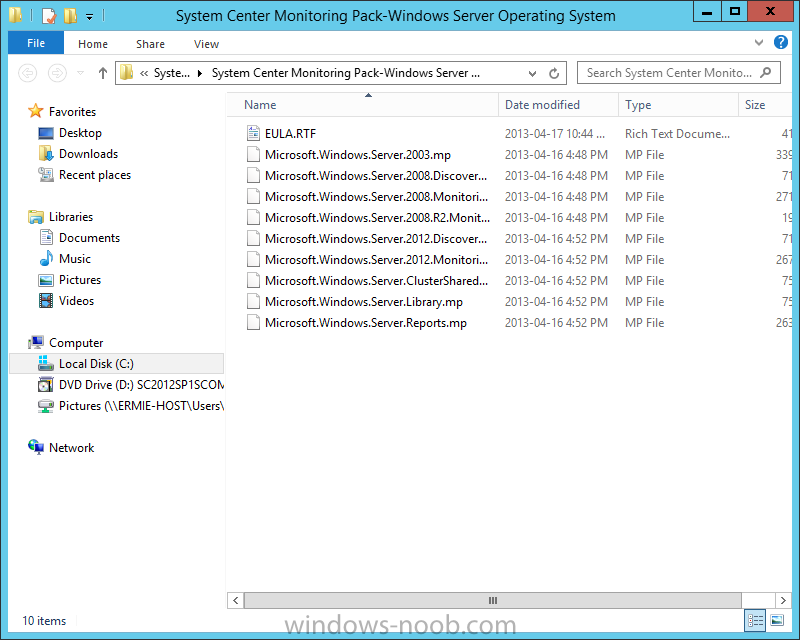Click the System Center Monitoring Pack breadcrumb
This screenshot has width=800, height=640.
click(345, 73)
